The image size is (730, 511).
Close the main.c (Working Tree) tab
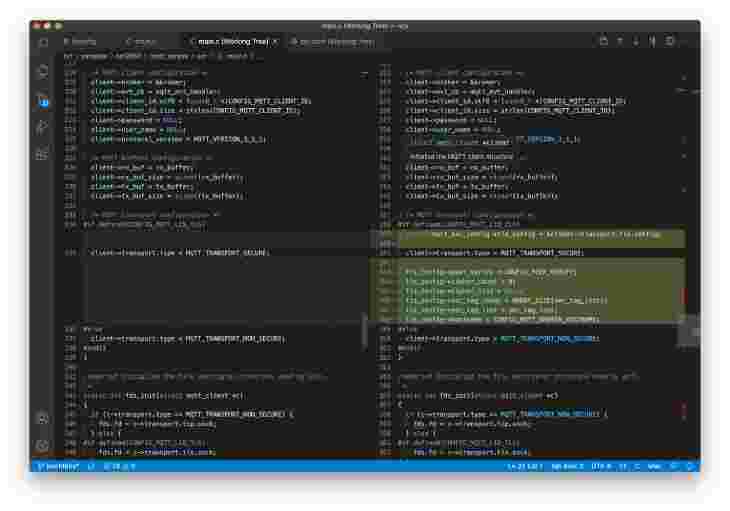276,42
